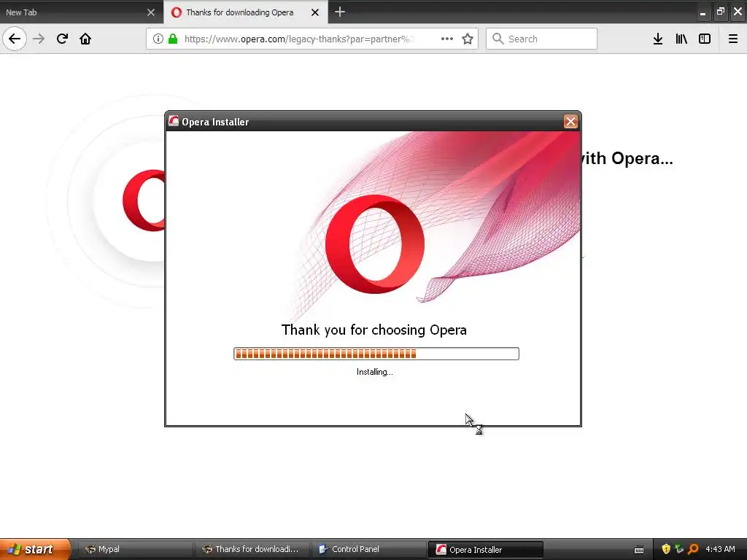Click the Installing... status text
747x560 pixels.
click(374, 372)
